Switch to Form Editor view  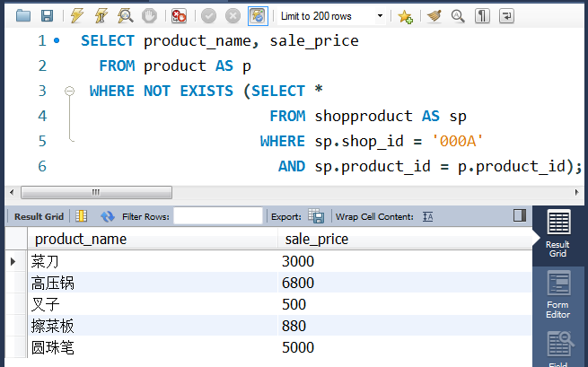(x=557, y=295)
